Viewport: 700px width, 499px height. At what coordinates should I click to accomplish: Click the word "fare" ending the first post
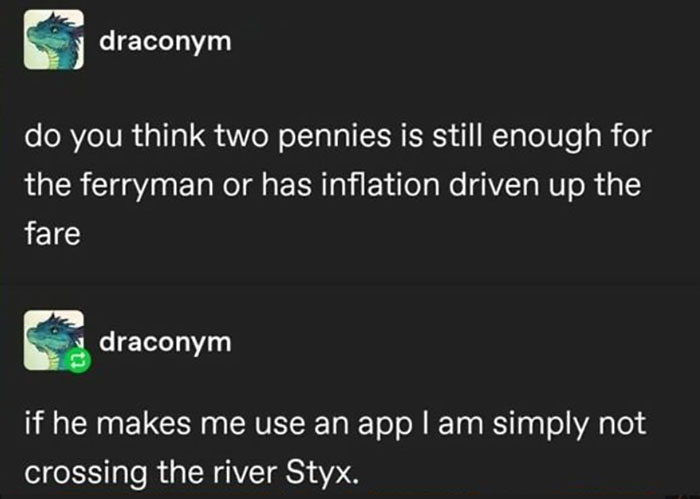coord(47,234)
